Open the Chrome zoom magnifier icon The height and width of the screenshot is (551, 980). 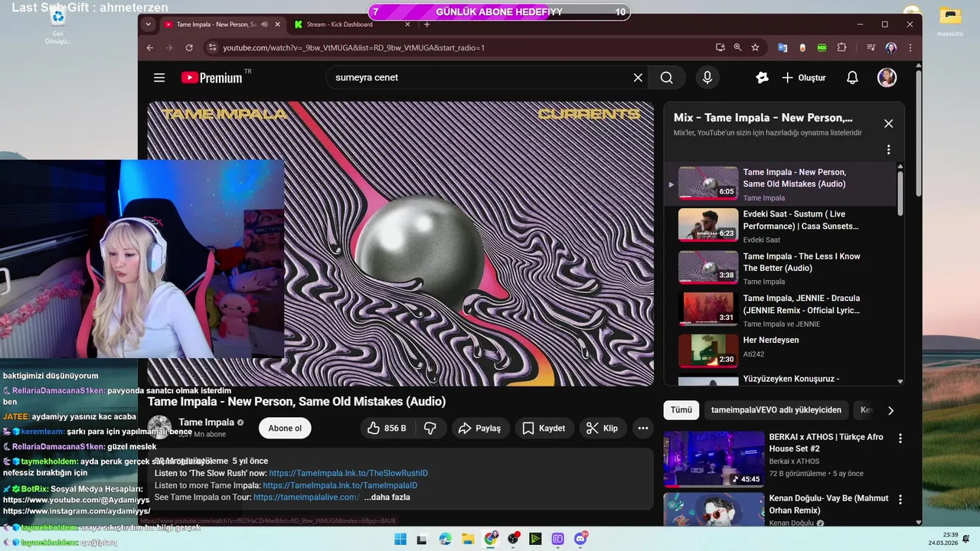pyautogui.click(x=737, y=47)
